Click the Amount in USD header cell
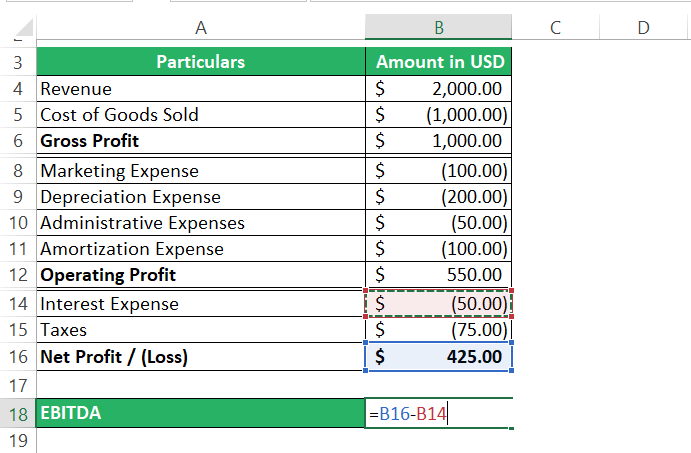This screenshot has width=691, height=453. click(440, 62)
